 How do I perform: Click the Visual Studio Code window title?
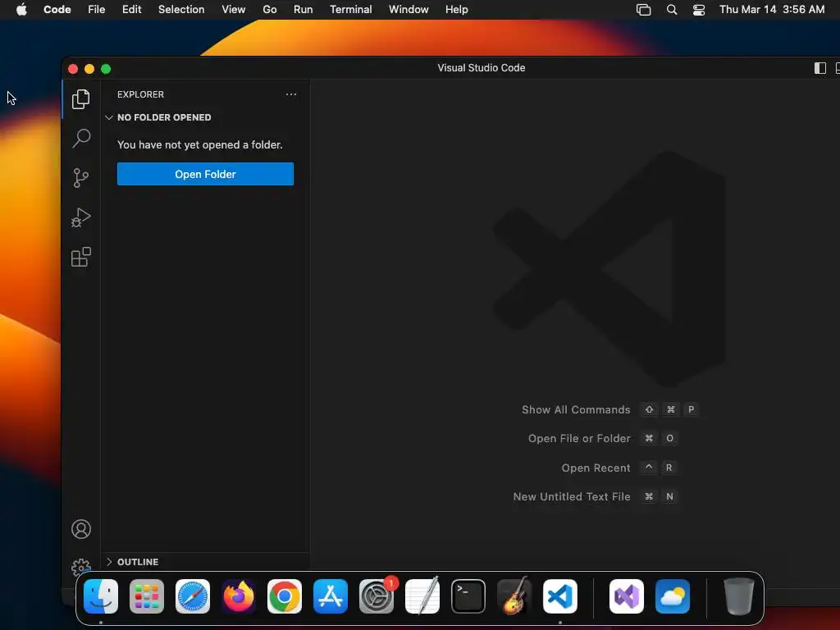pos(481,68)
